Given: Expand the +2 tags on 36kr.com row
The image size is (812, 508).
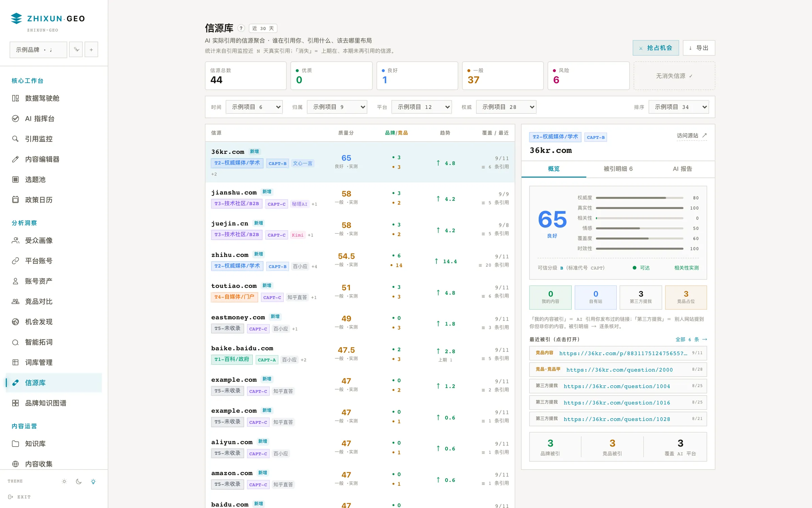Looking at the screenshot, I should click(x=214, y=174).
